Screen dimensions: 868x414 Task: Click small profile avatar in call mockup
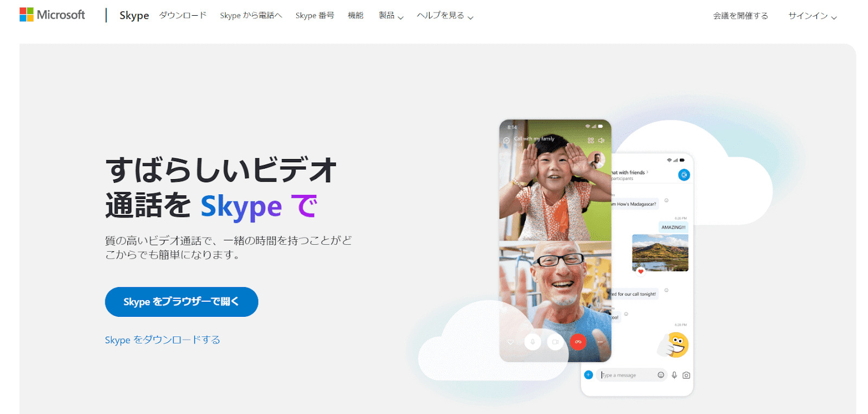596,160
